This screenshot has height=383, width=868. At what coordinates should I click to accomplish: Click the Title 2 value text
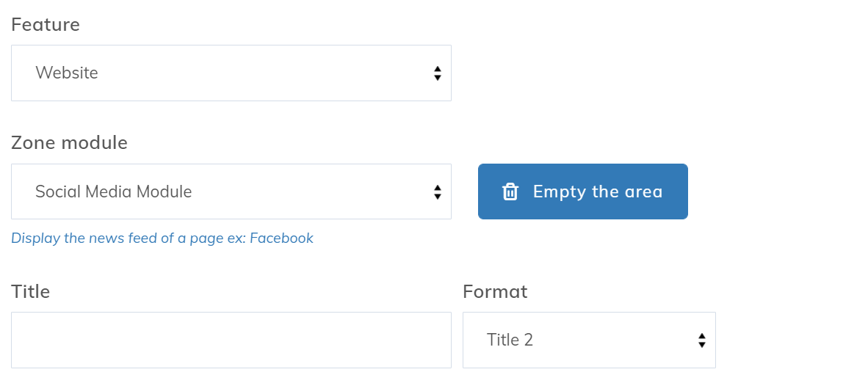510,340
